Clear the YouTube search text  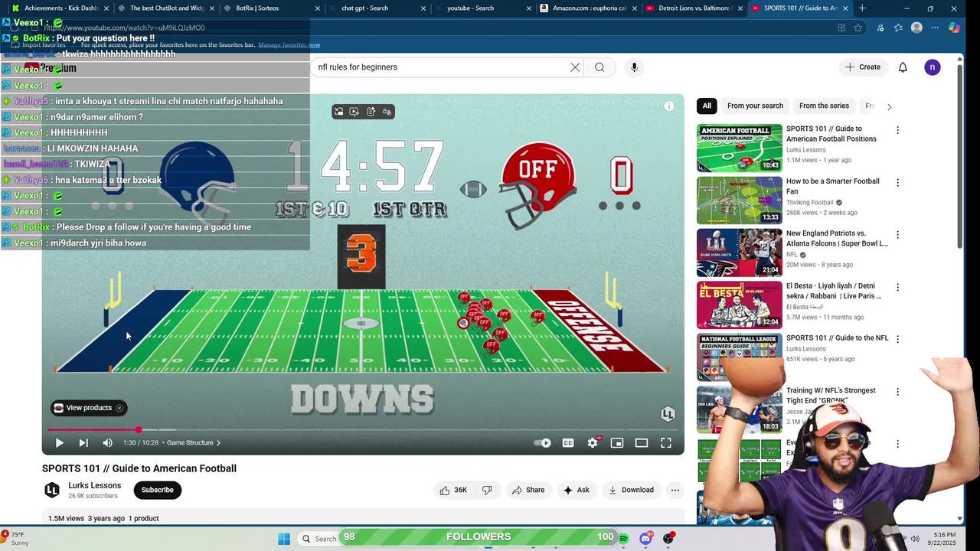pos(575,67)
